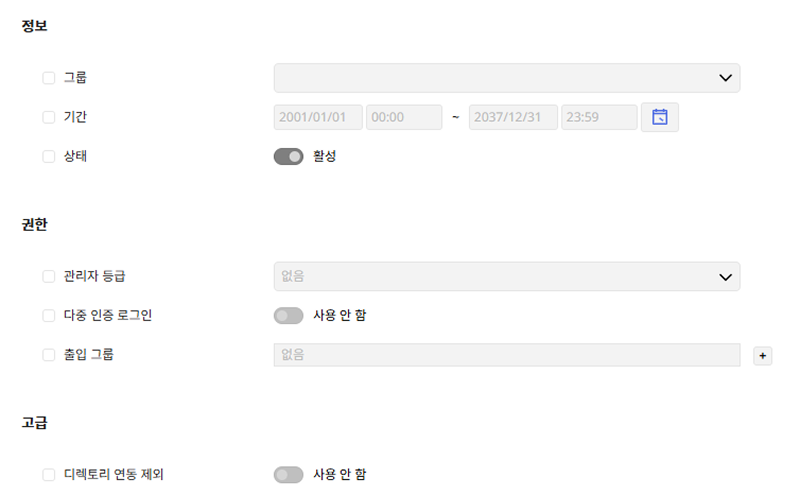Toggle the 활성 status switch
The image size is (800, 504).
pos(288,156)
